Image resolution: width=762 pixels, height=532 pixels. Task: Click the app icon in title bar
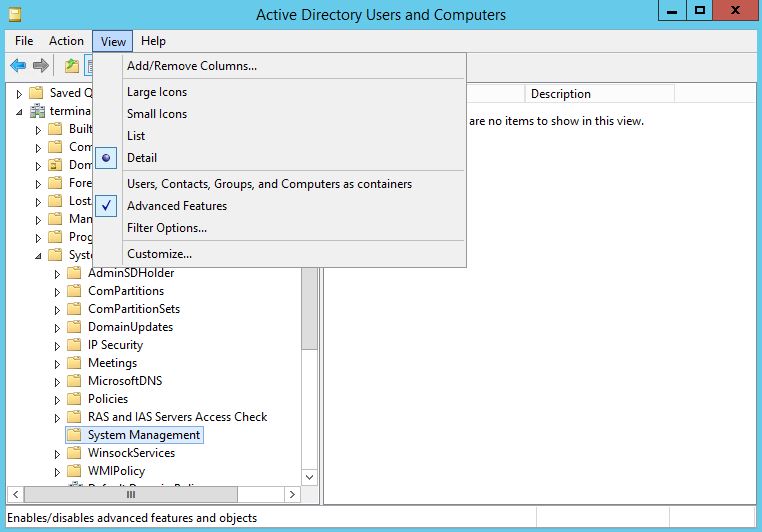(15, 14)
